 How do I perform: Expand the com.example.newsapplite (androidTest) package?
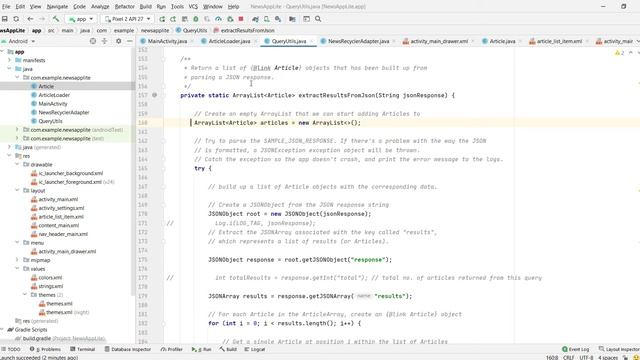[x=17, y=130]
